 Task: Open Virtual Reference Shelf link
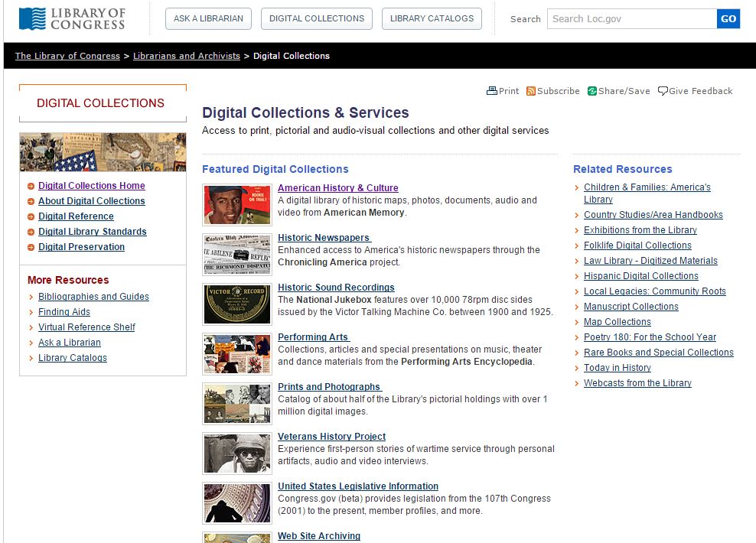(x=86, y=327)
